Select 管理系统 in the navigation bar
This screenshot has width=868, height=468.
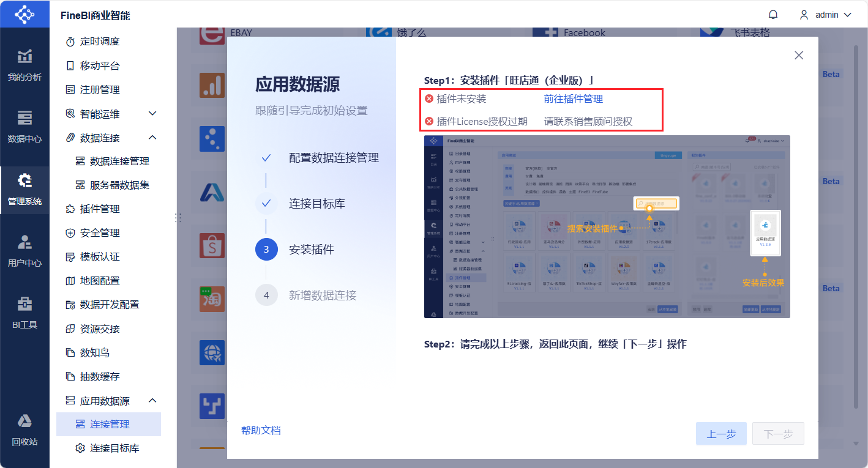click(24, 189)
